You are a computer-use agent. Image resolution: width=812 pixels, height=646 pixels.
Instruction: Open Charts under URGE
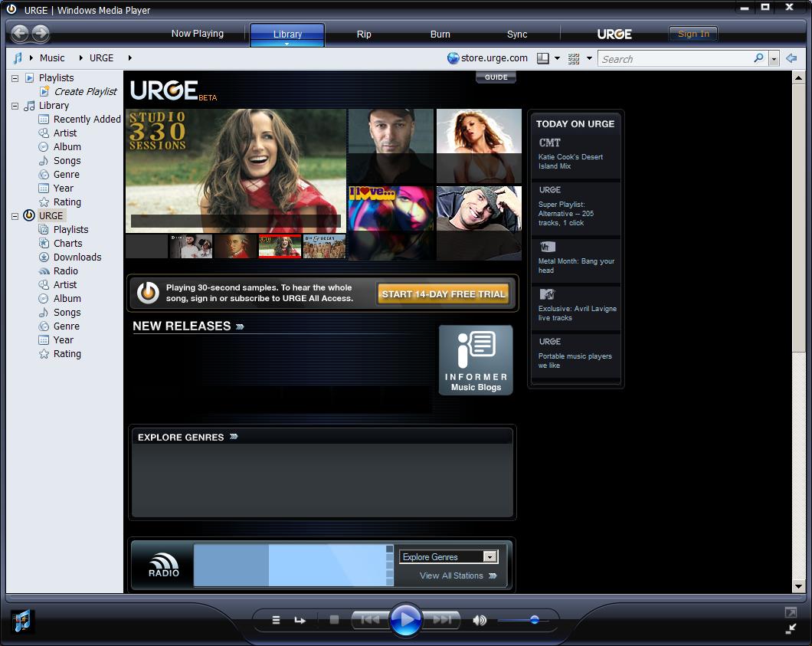click(x=68, y=244)
